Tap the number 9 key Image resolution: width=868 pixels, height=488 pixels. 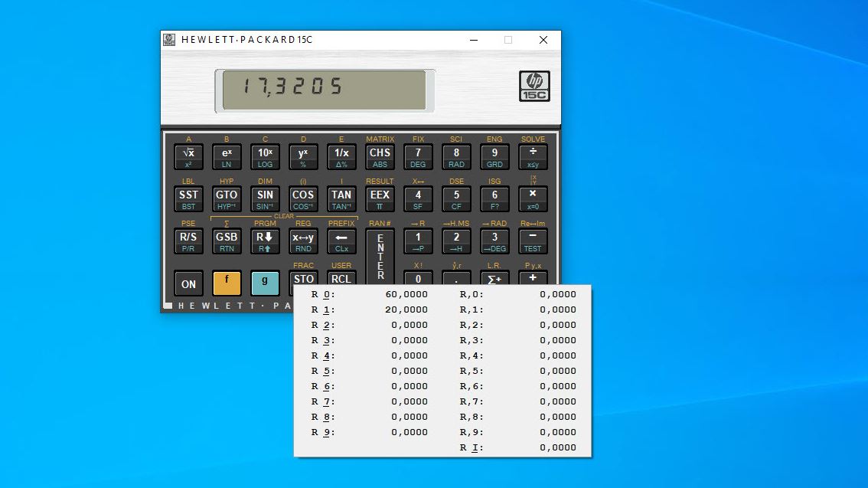[x=494, y=157]
